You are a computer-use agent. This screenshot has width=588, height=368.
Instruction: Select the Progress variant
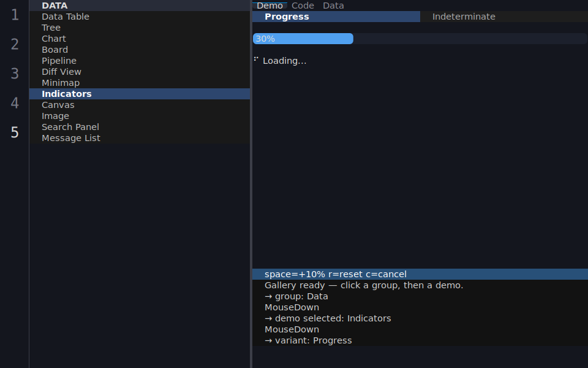[336, 17]
